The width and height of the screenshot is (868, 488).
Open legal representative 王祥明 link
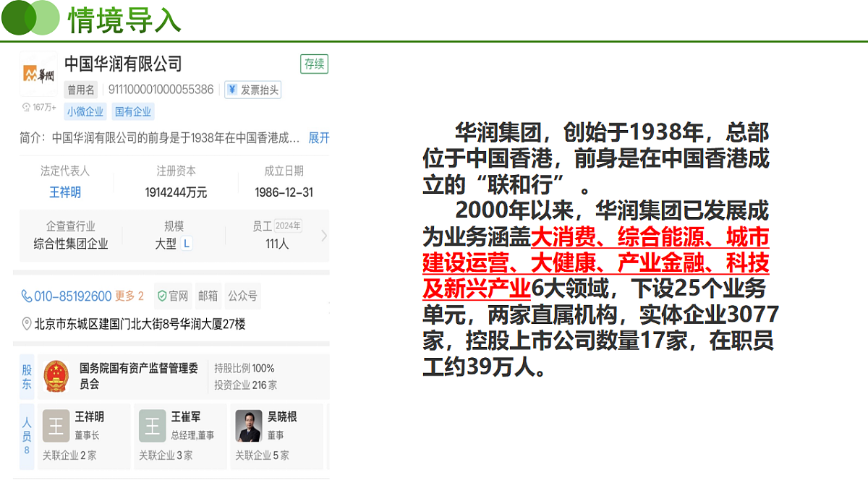(65, 192)
